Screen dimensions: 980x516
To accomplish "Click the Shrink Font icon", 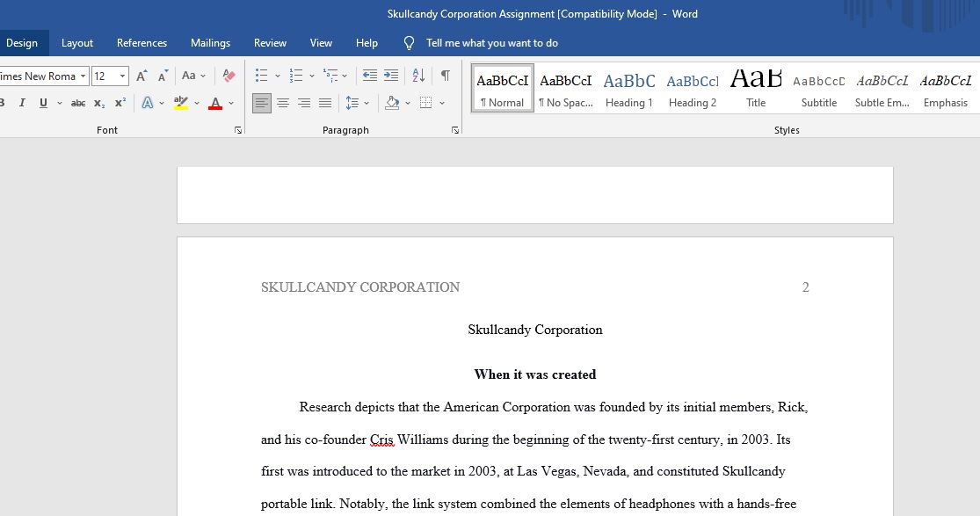I will pos(163,76).
